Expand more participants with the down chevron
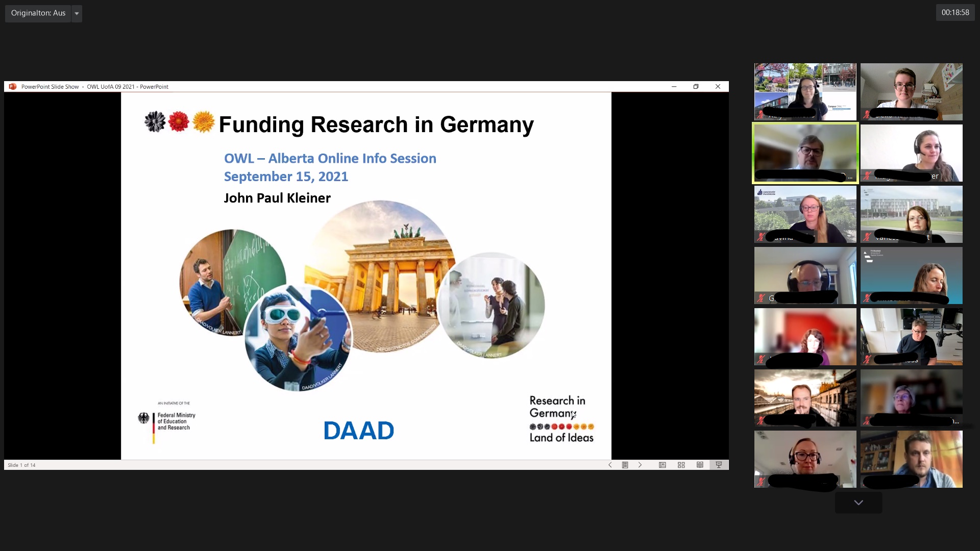This screenshot has width=980, height=551. click(x=859, y=503)
